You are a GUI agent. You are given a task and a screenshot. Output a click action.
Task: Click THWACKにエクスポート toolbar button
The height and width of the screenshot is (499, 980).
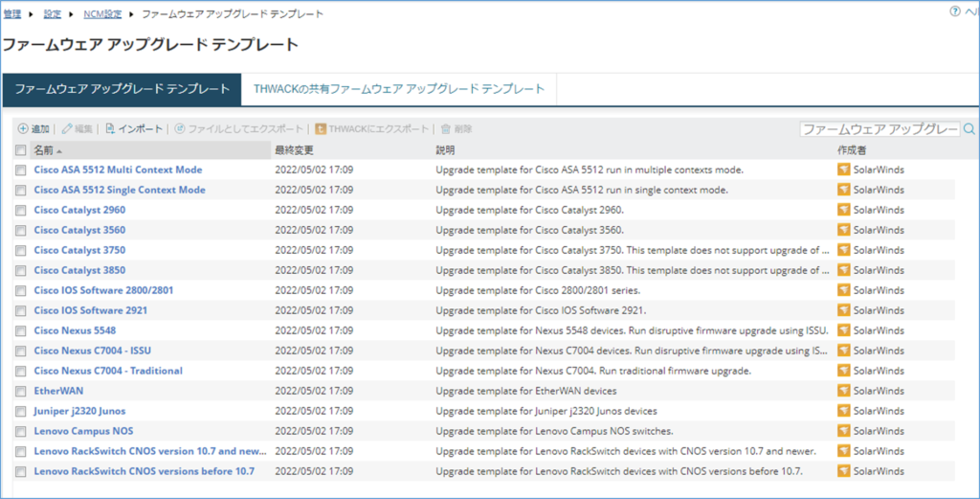pos(372,129)
